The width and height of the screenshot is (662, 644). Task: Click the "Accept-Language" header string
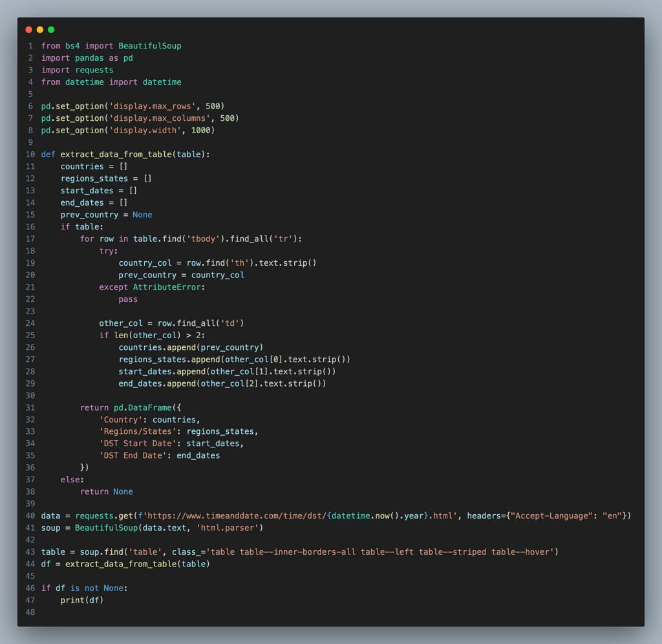(551, 516)
